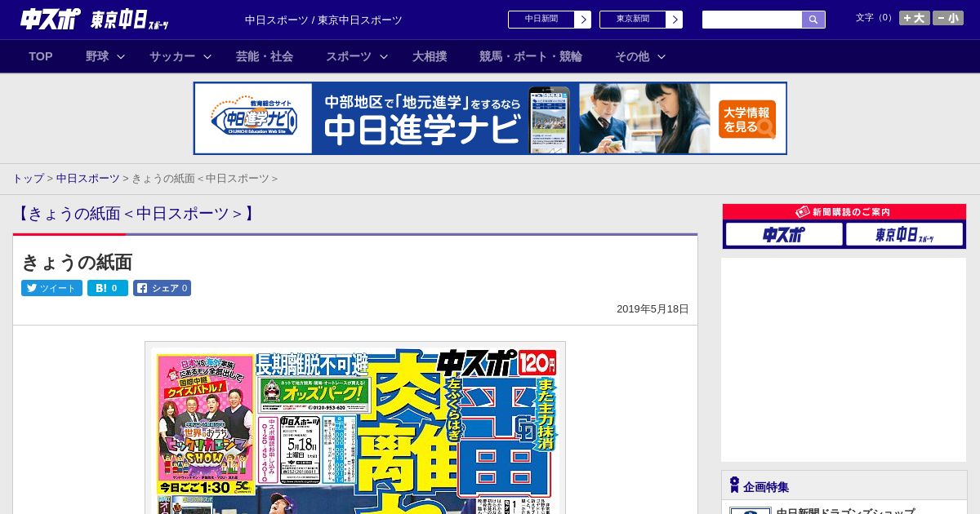Screen dimensions: 980x514
Task: Click the magnifier search button
Action: (813, 20)
